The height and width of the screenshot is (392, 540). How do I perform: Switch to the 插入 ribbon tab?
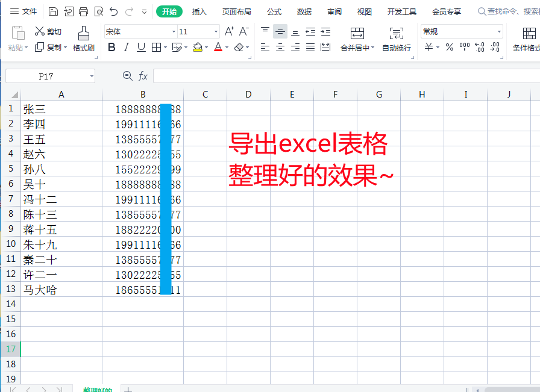199,11
